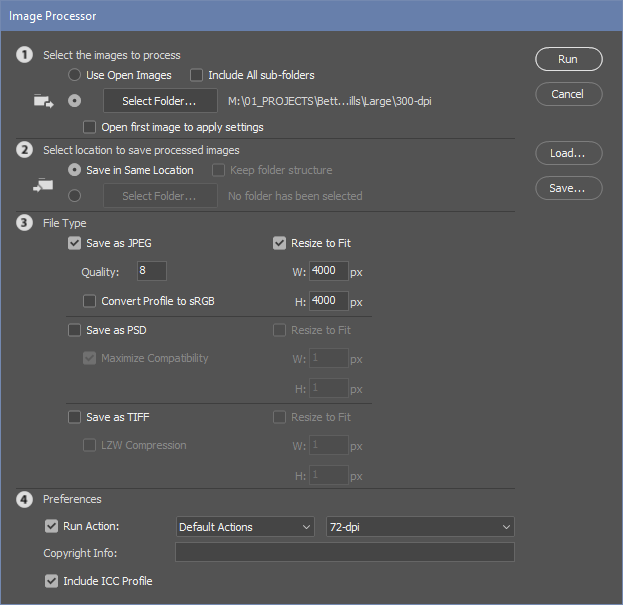Click the Load... settings button
This screenshot has height=605, width=623.
(x=568, y=153)
